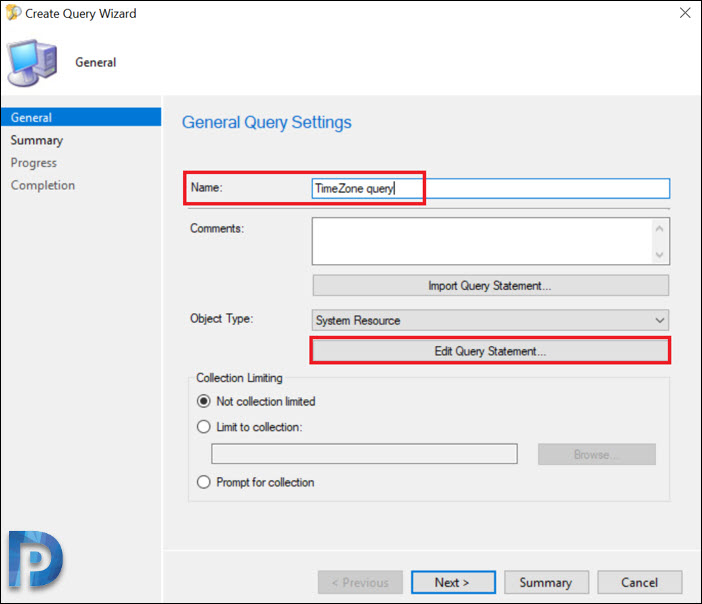
Task: Click Import Query Statement button
Action: pos(491,286)
